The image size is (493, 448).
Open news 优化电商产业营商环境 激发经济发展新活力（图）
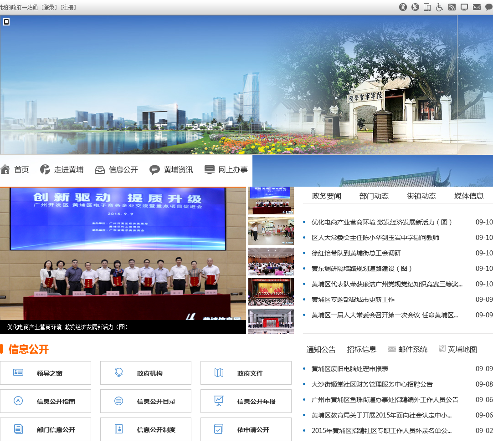coord(382,222)
